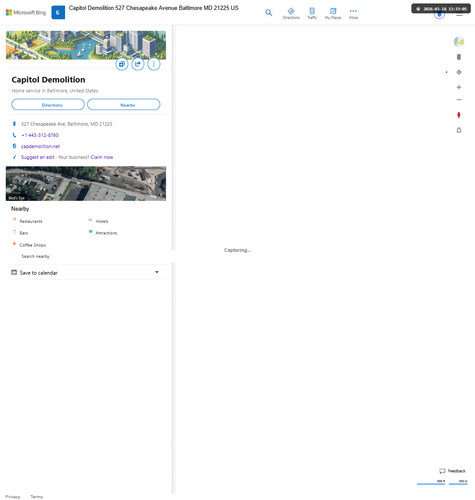This screenshot has height=500, width=475.
Task: Click the search magnifier icon
Action: coord(268,13)
